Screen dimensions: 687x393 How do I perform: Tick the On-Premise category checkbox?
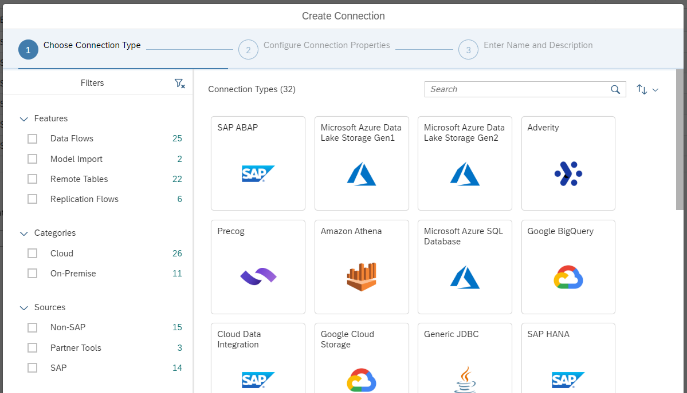[32, 274]
